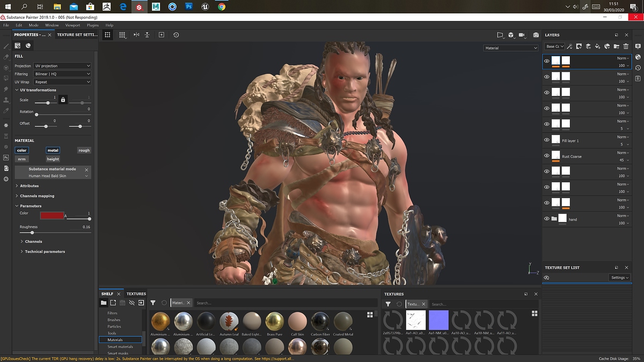The image size is (644, 362).
Task: Adjust the Roughness slider
Action: coord(55,233)
